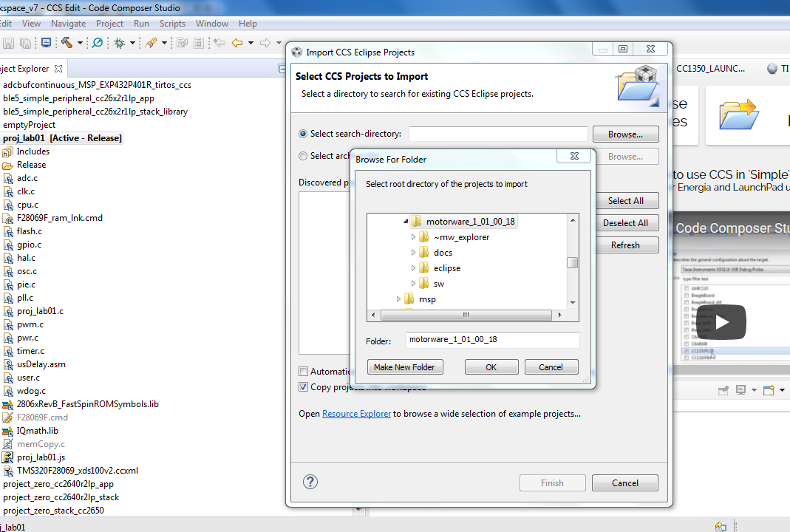Click the blue monitor terminal icon
The height and width of the screenshot is (532, 790).
click(46, 43)
